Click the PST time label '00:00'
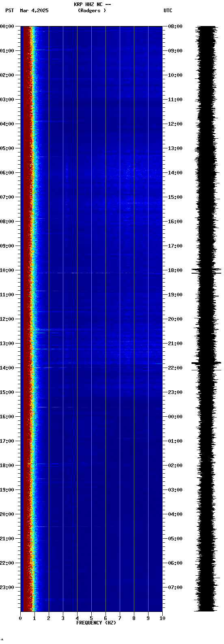Image resolution: width=224 pixels, height=644 pixels. coord(7,26)
